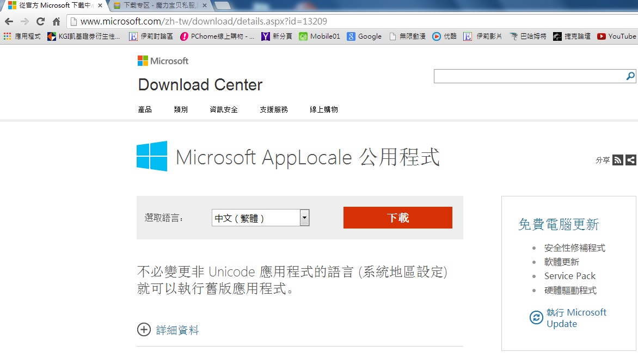
Task: Open the PChome線上購物 bookmark
Action: [217, 36]
